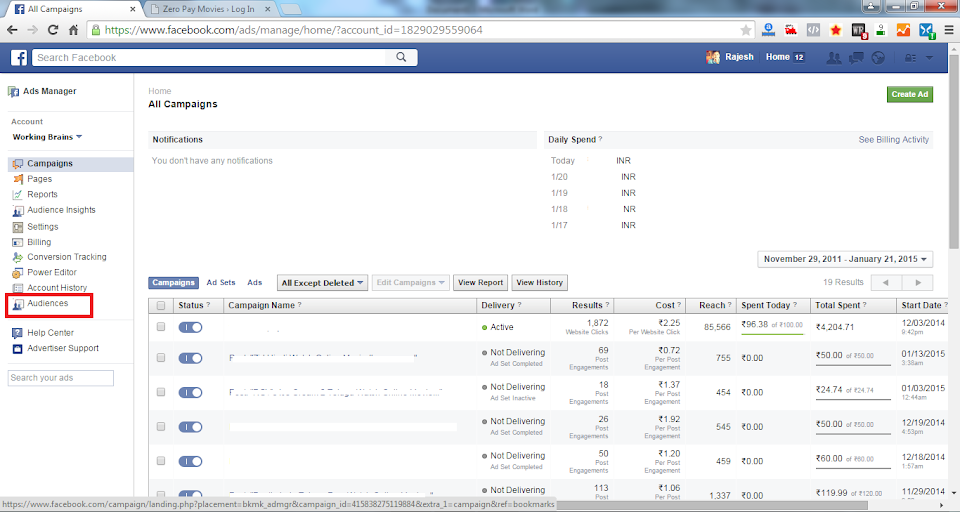The width and height of the screenshot is (960, 512).
Task: Click the browser home icon
Action: tap(73, 30)
